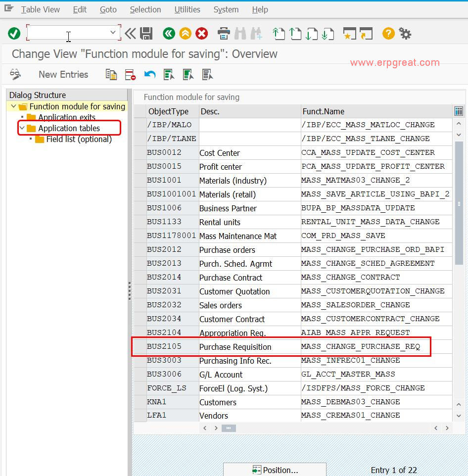Click the Select All icon
The width and height of the screenshot is (468, 476).
coord(169,74)
